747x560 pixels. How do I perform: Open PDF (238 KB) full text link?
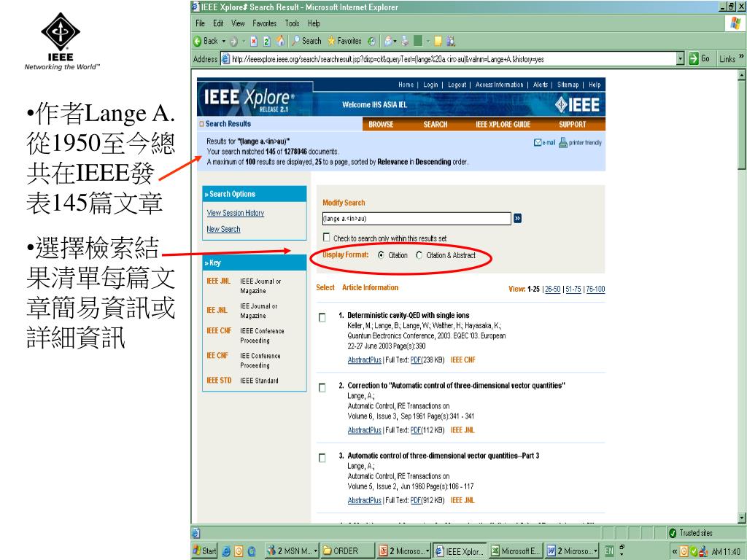tap(415, 360)
